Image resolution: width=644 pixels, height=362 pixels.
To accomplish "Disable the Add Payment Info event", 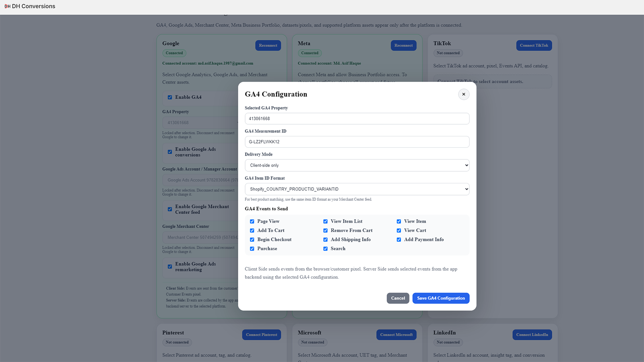I will pyautogui.click(x=399, y=240).
